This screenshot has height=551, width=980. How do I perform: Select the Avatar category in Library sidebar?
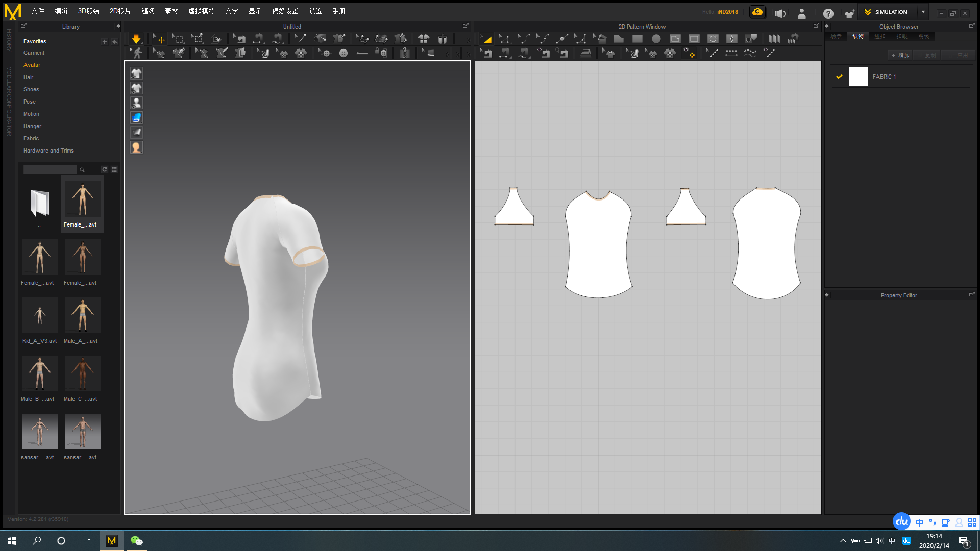click(x=32, y=65)
